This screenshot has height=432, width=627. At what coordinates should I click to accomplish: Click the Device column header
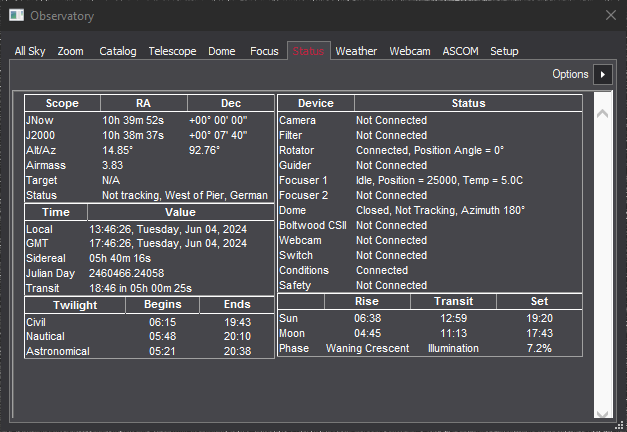click(x=316, y=103)
